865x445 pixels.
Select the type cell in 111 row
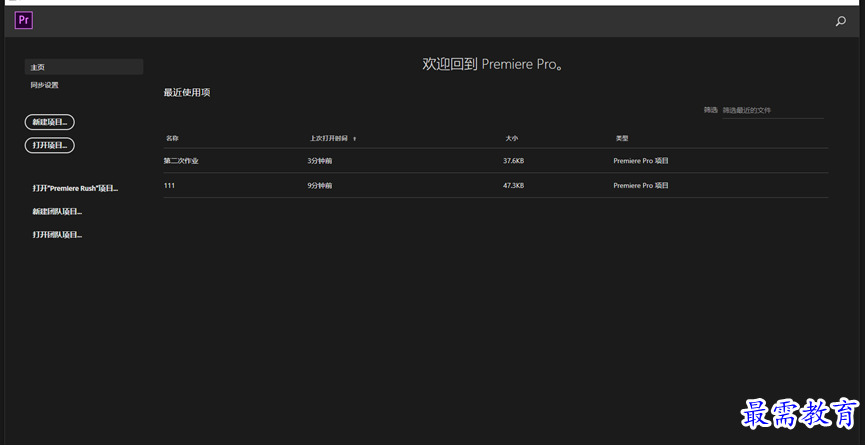pyautogui.click(x=641, y=186)
